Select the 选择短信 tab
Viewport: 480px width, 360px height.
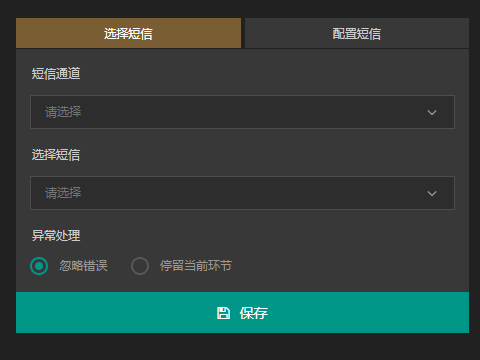pos(128,33)
